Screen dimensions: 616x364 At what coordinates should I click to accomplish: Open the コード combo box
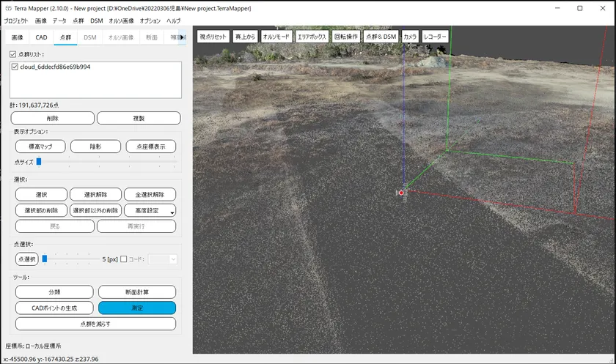[x=163, y=259]
